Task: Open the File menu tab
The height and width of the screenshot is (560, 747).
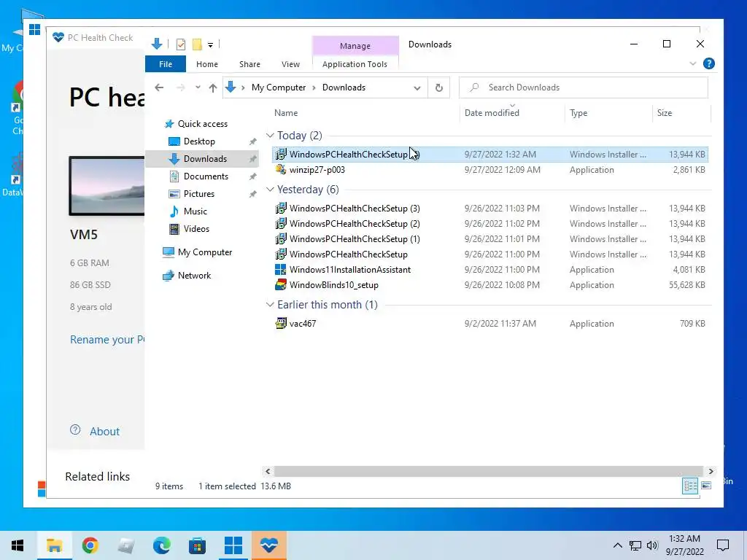Action: click(166, 64)
